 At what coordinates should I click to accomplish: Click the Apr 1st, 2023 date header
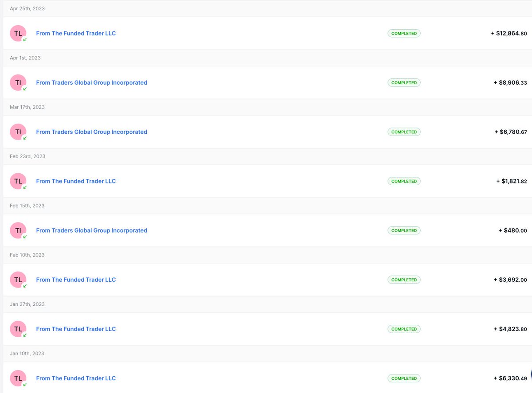point(25,58)
